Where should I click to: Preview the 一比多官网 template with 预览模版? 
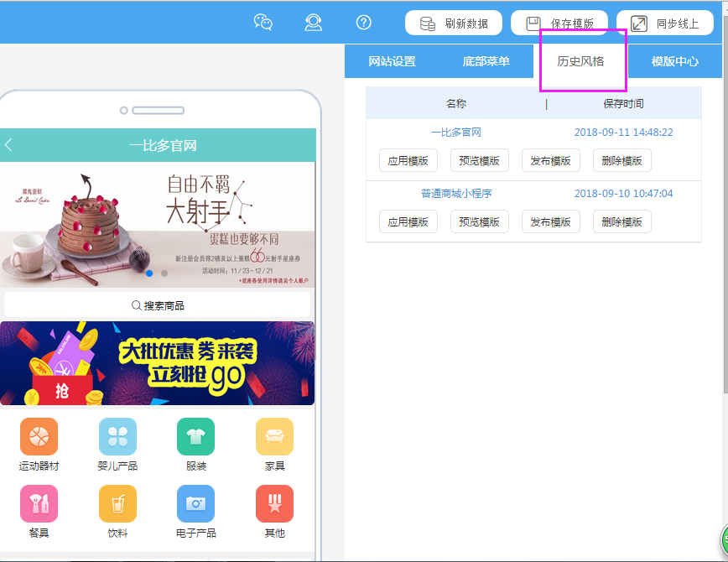point(479,161)
